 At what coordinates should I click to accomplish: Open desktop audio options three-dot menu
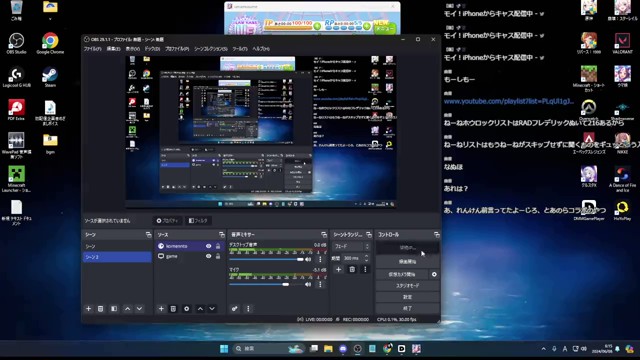320,259
